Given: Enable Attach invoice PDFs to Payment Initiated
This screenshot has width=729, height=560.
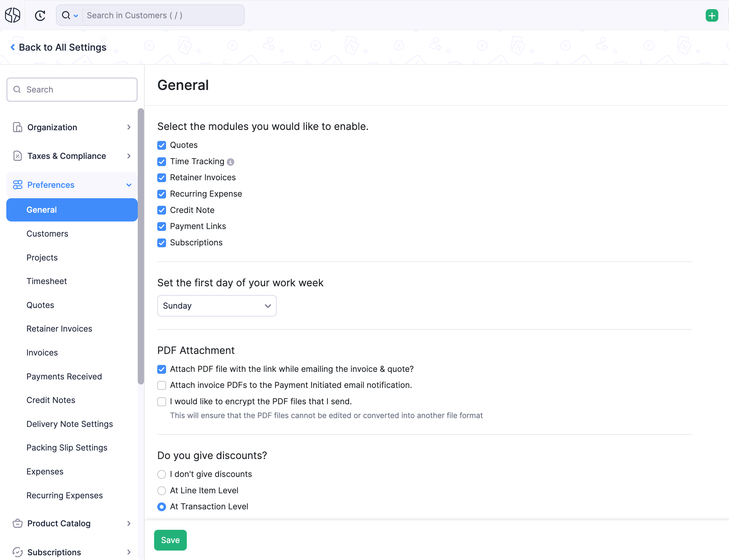Looking at the screenshot, I should tap(162, 385).
